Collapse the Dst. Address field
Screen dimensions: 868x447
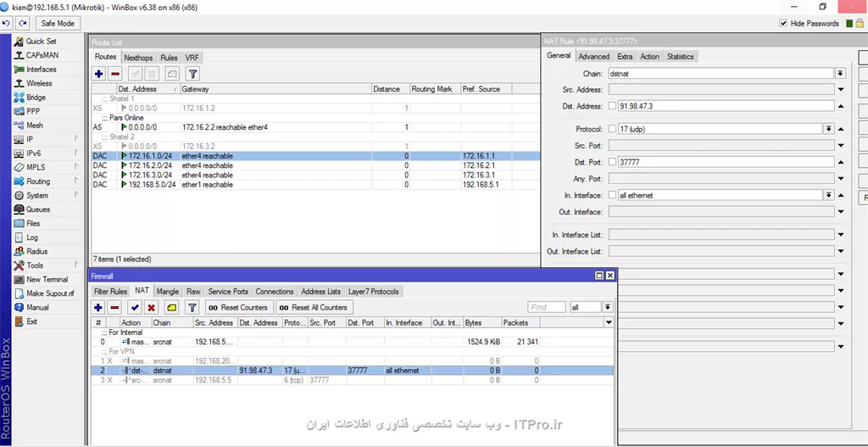pyautogui.click(x=841, y=106)
